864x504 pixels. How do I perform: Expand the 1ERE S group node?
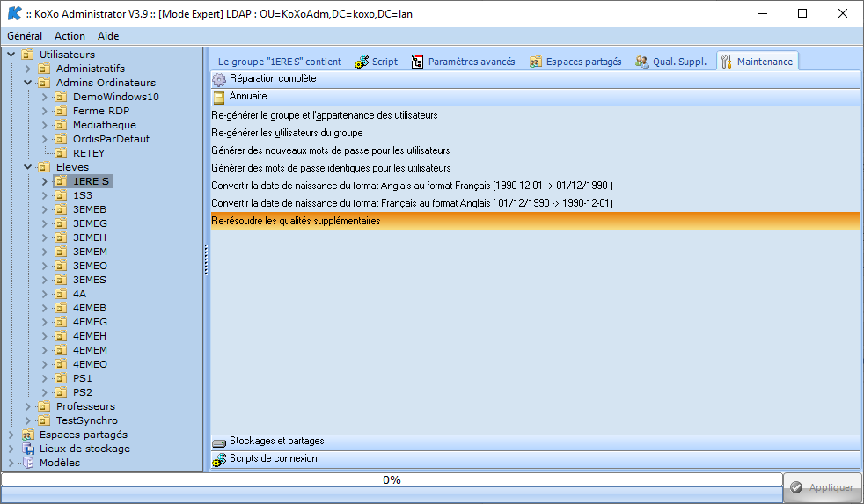pos(45,181)
